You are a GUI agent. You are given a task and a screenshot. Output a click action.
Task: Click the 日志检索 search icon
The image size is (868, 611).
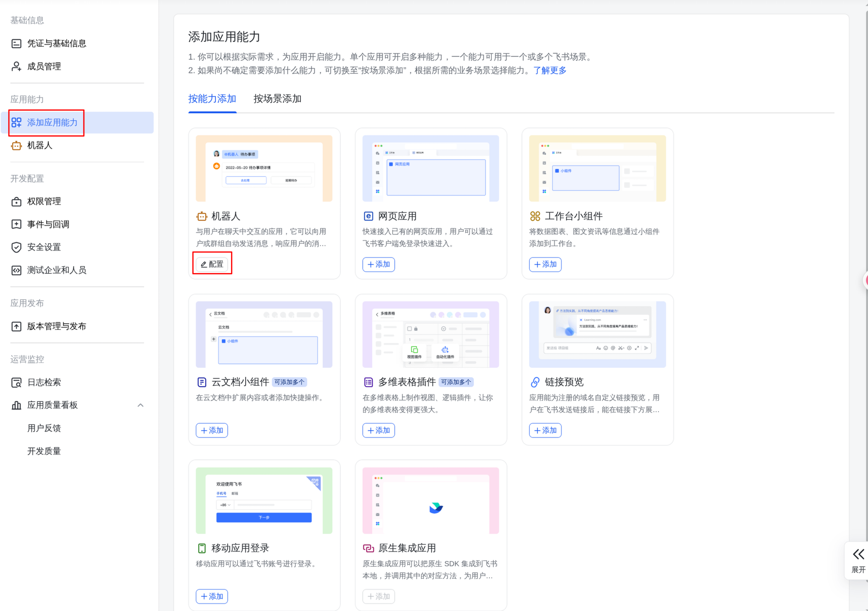point(16,382)
